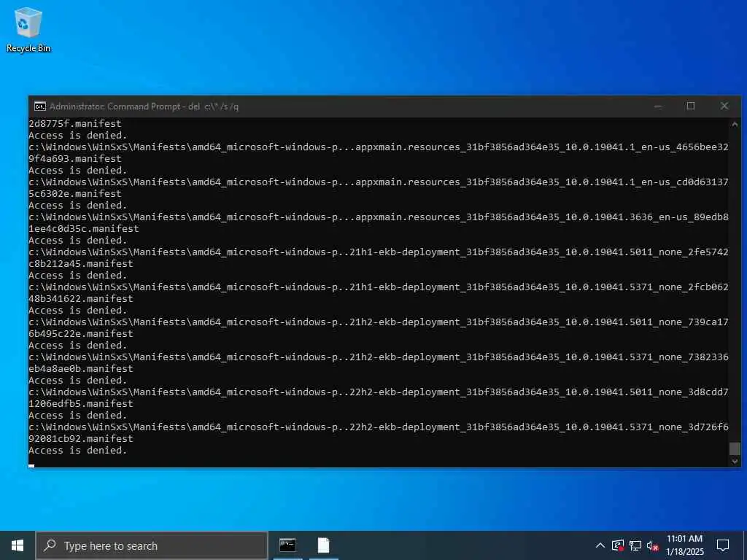The height and width of the screenshot is (560, 747).
Task: Click the '1206edfb5.manifest' line
Action: 81,404
